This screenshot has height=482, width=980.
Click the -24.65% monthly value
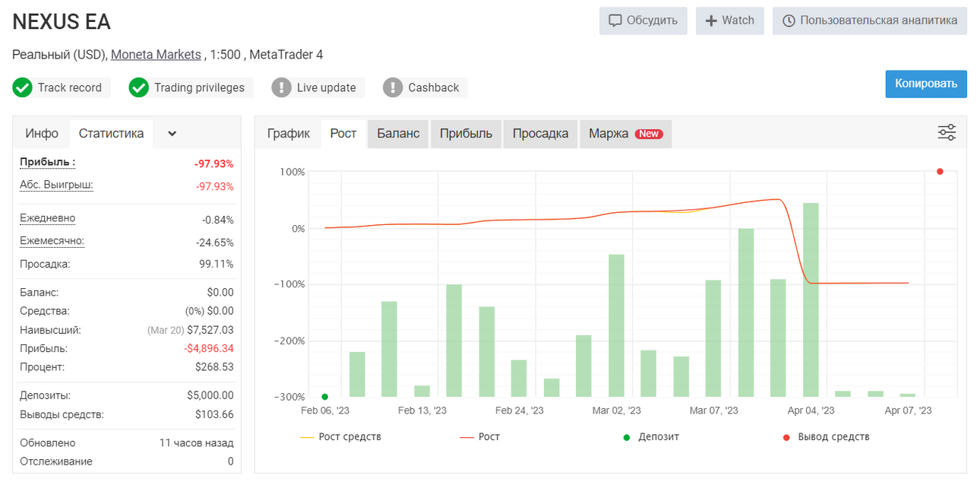(215, 243)
